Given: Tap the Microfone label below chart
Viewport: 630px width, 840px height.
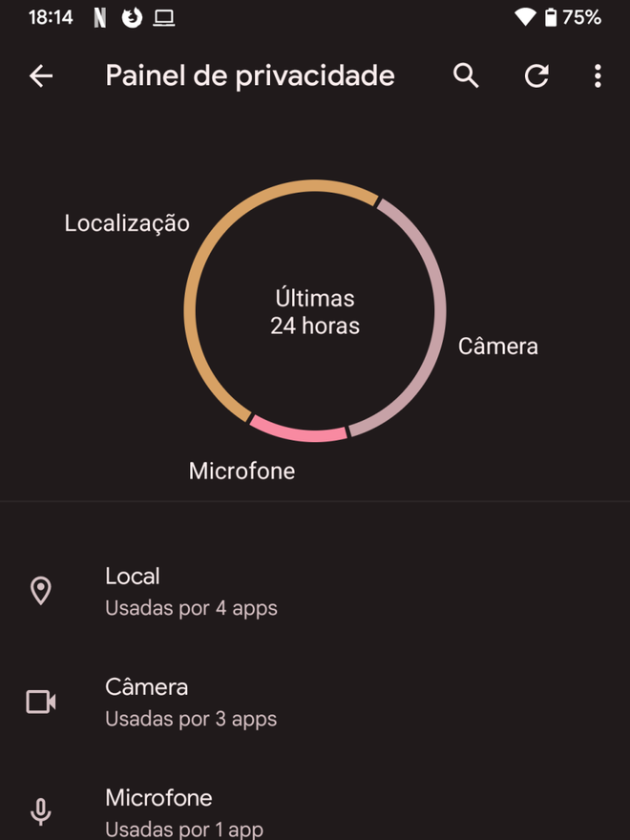Looking at the screenshot, I should (241, 472).
